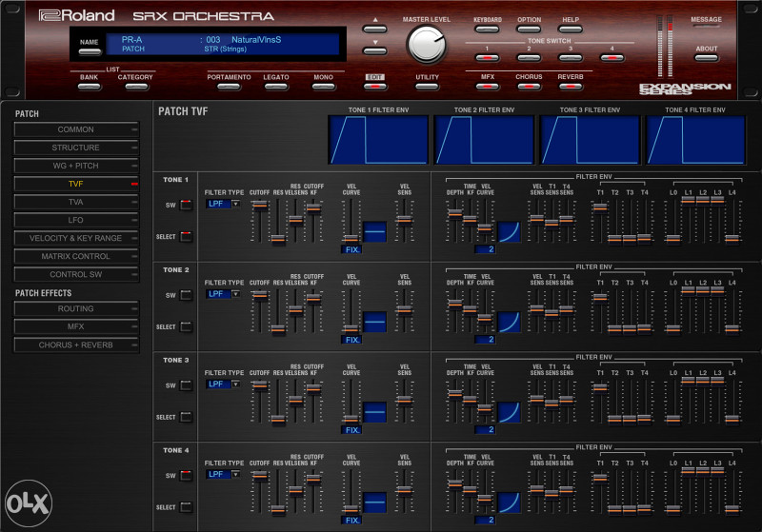Screen dimensions: 762x532
Task: Toggle the CHORUS effect switch
Action: (529, 87)
